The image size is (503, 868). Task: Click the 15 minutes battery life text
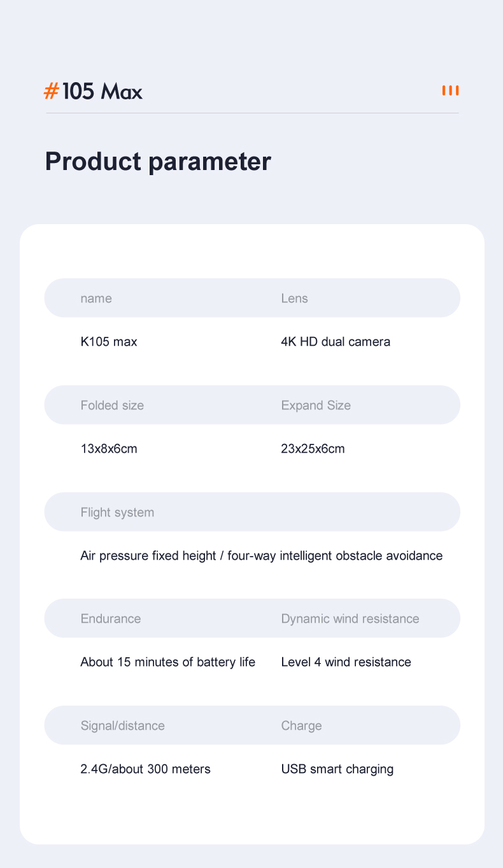click(x=167, y=662)
